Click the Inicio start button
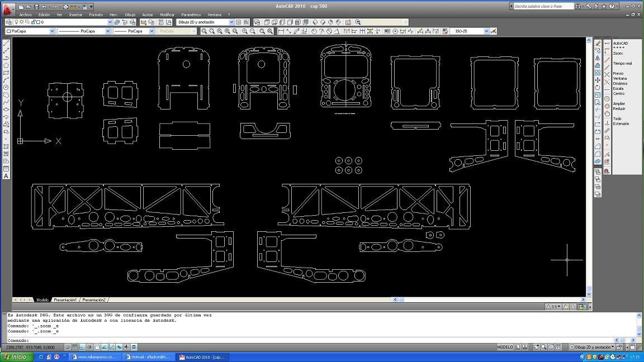644x362 pixels. pyautogui.click(x=17, y=357)
